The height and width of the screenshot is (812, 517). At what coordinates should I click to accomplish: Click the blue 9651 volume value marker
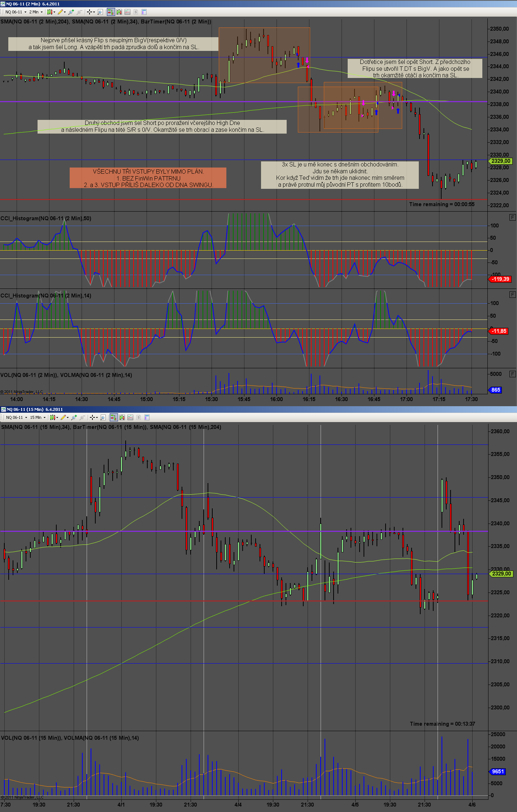(x=498, y=772)
